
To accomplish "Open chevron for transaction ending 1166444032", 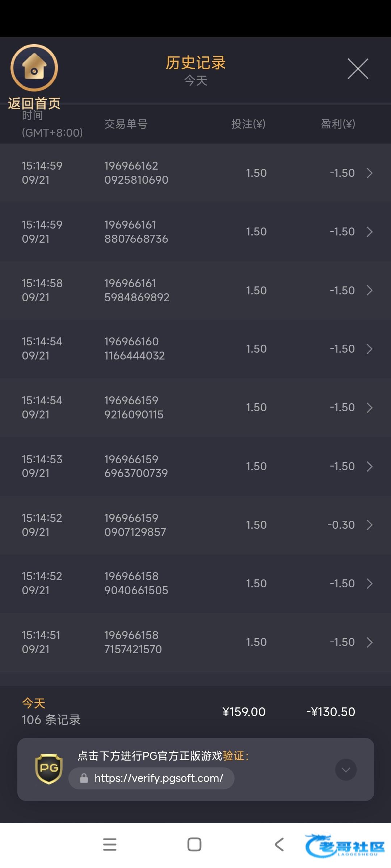I will tap(369, 349).
